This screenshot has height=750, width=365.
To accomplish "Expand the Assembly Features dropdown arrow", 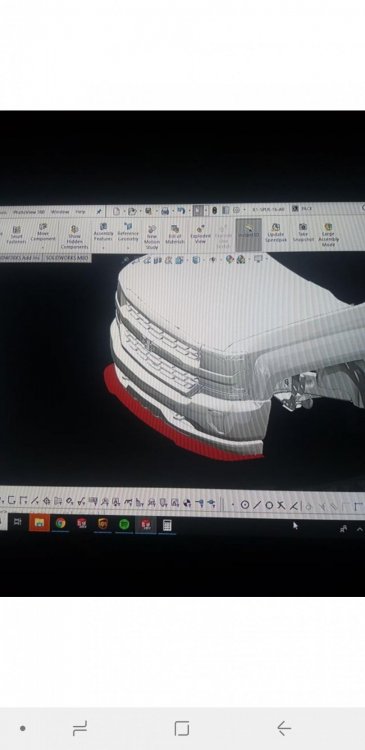I will [103, 247].
